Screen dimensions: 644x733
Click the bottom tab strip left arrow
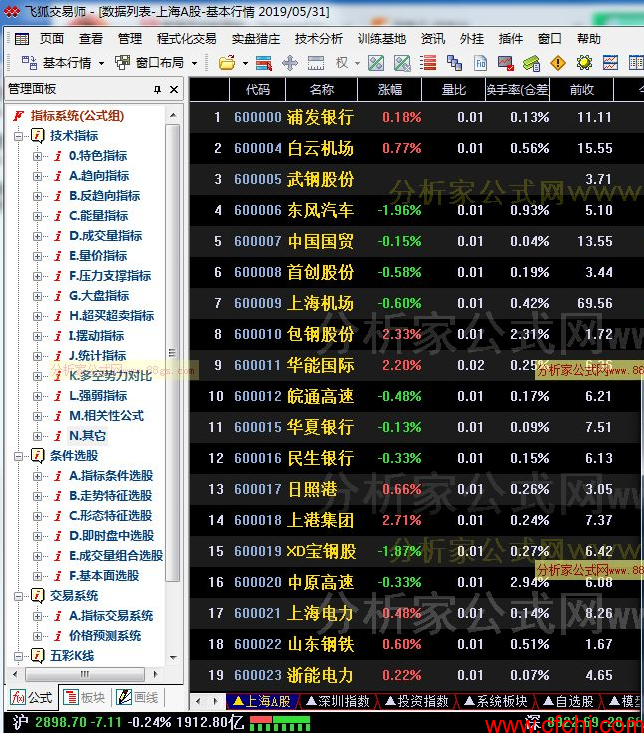pyautogui.click(x=198, y=701)
